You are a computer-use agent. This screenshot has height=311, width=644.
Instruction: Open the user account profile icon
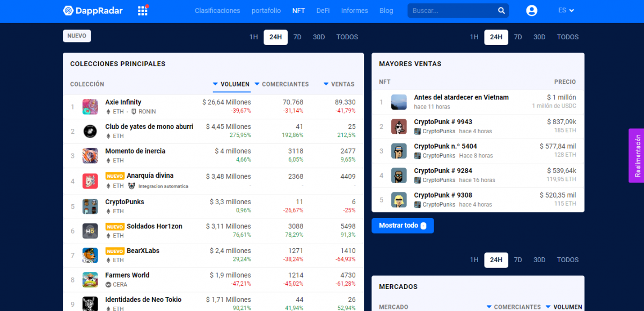(x=531, y=11)
